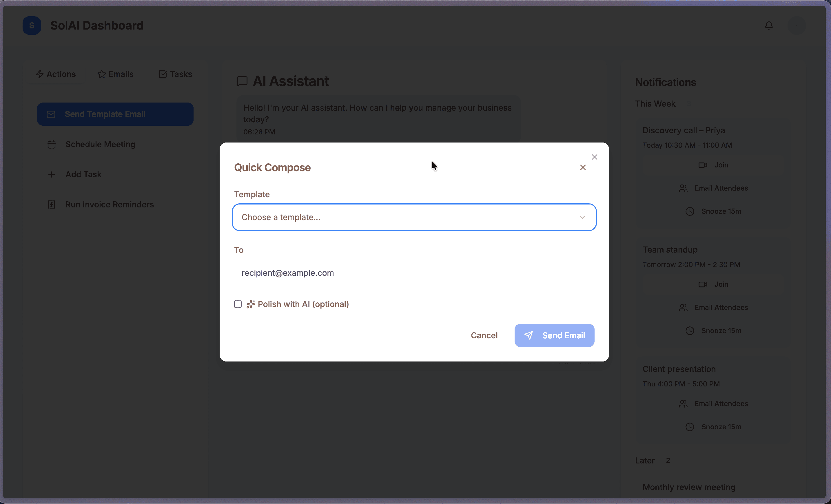Open notifications bell in header

(x=769, y=25)
